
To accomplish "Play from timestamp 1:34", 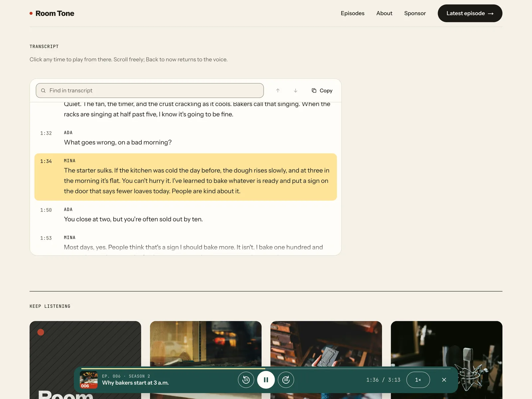I will [46, 161].
